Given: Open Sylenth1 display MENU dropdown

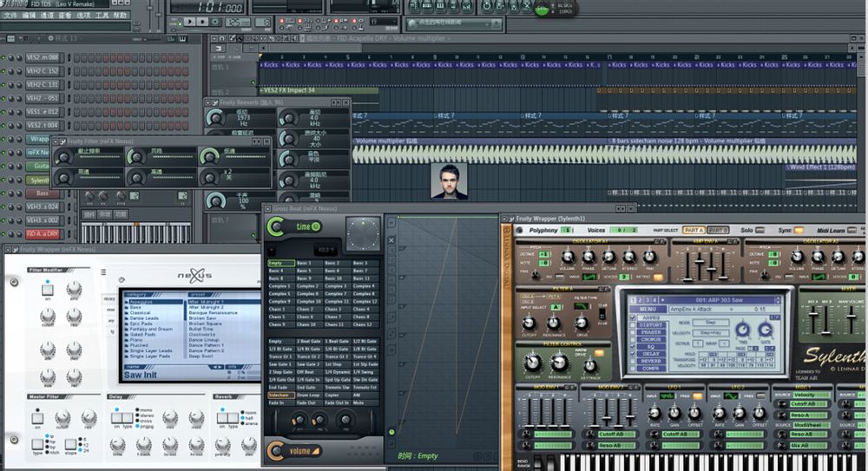Looking at the screenshot, I should (x=647, y=309).
